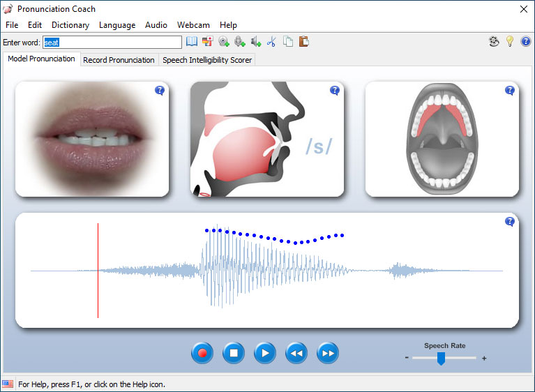Open the Webcam menu

coord(193,25)
